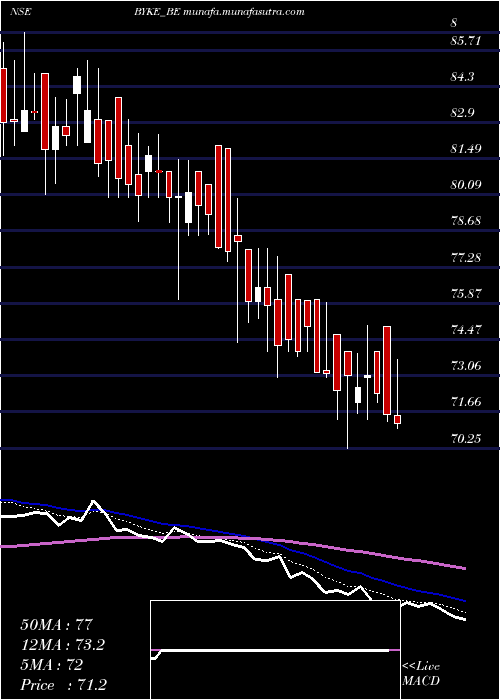The height and width of the screenshot is (700, 500).
Task: Click the 77.28 price axis label
Action: [x=466, y=258]
